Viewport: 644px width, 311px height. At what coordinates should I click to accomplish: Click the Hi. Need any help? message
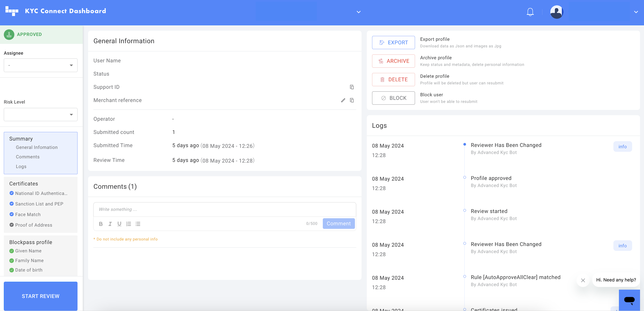pyautogui.click(x=616, y=280)
